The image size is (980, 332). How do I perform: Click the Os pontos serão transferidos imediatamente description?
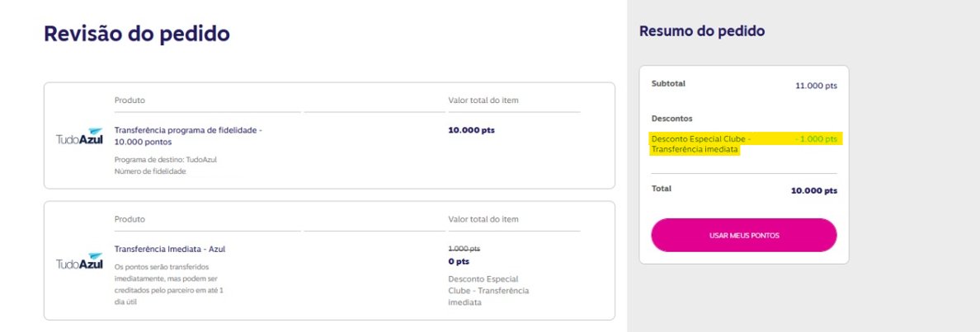169,284
